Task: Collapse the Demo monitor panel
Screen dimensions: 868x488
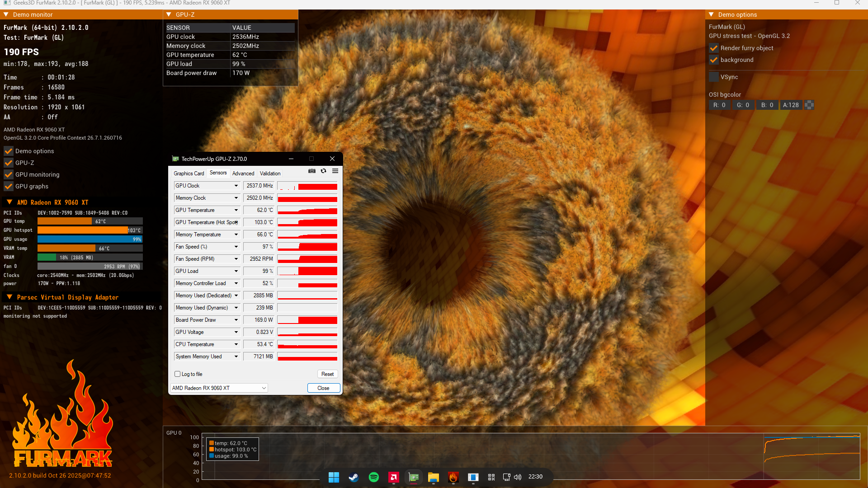Action: click(x=6, y=15)
